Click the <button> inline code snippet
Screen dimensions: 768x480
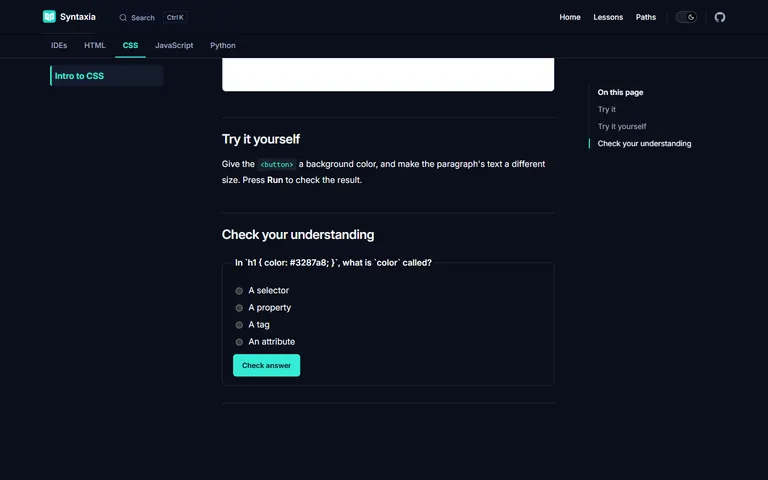coord(276,165)
